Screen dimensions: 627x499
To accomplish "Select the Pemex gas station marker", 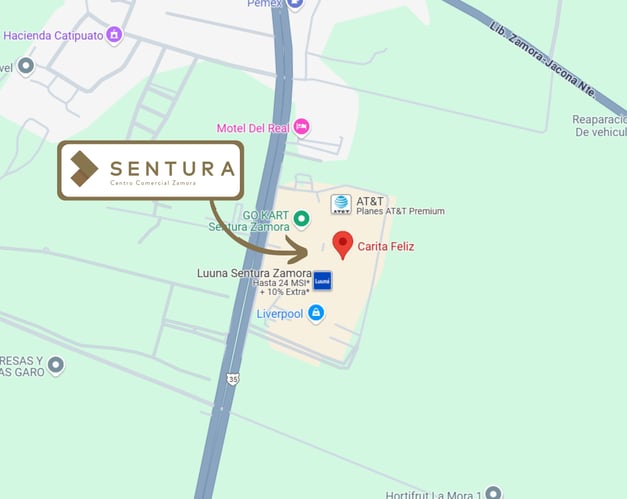I will point(295,4).
